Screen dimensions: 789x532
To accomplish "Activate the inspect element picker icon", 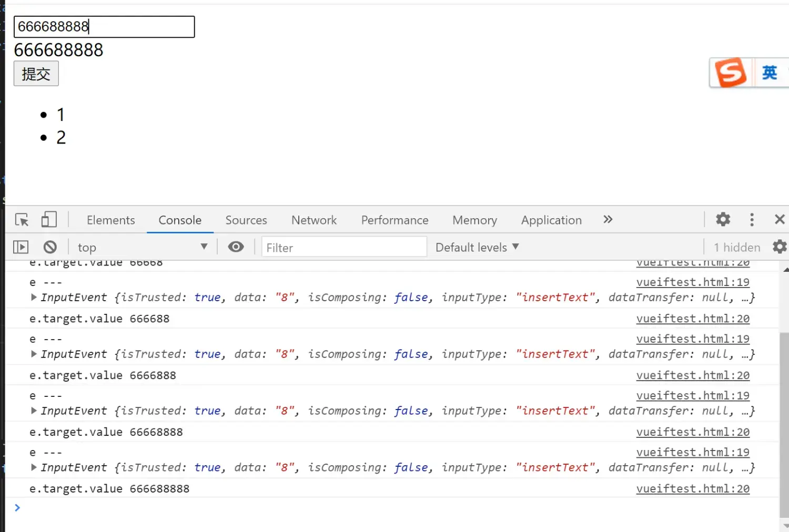I will click(22, 220).
